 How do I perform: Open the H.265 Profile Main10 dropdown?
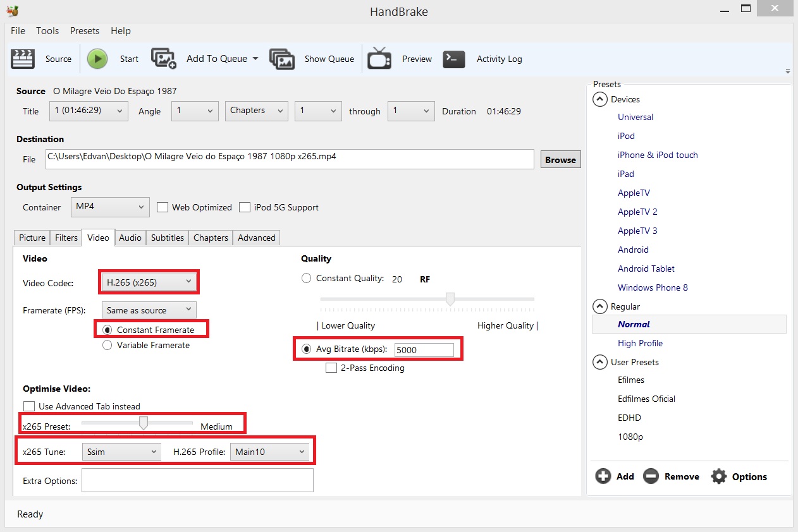[269, 452]
